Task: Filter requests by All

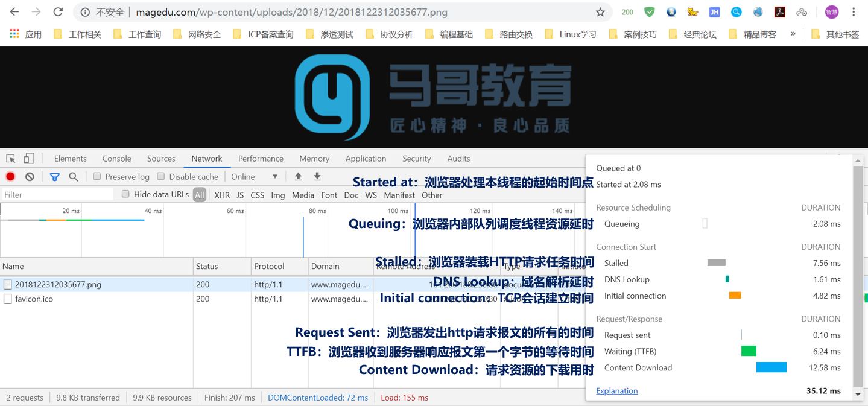Action: point(200,195)
